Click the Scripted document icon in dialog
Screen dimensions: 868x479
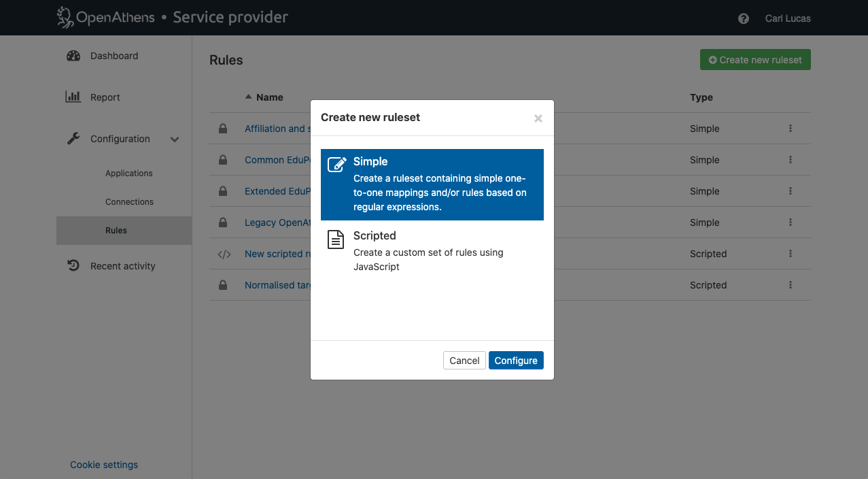tap(336, 239)
